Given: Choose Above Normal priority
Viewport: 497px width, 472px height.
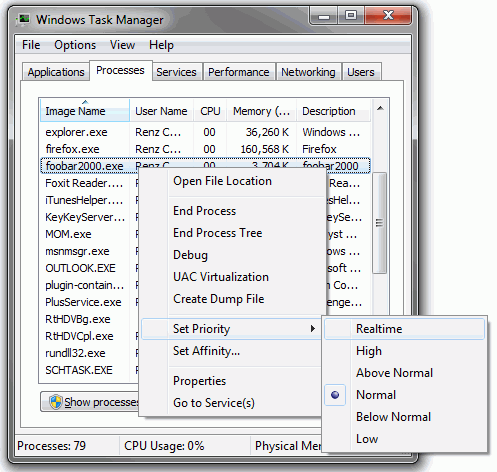Looking at the screenshot, I should click(x=404, y=373).
